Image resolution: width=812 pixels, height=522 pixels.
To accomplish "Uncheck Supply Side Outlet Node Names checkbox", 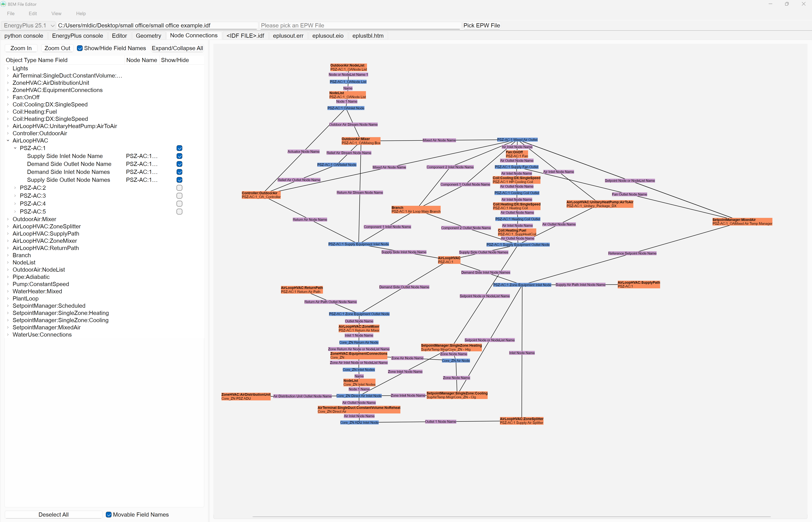I will [x=179, y=180].
